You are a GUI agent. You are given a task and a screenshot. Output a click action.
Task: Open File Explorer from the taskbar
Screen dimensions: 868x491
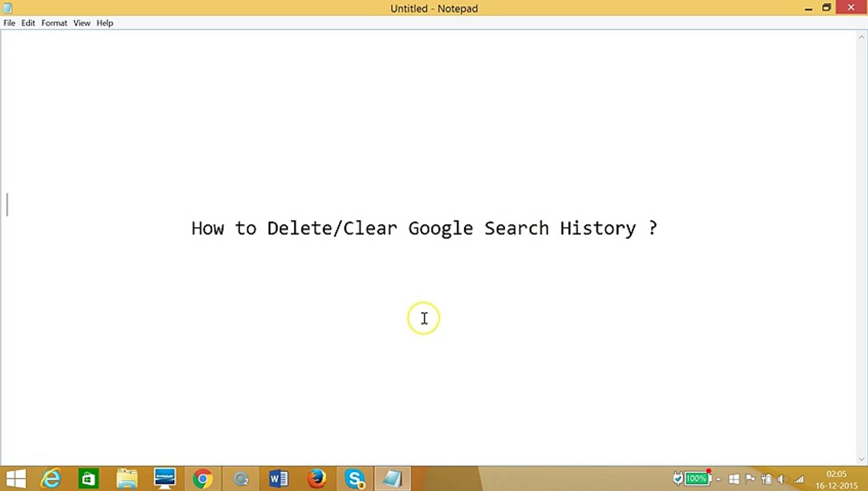[127, 479]
